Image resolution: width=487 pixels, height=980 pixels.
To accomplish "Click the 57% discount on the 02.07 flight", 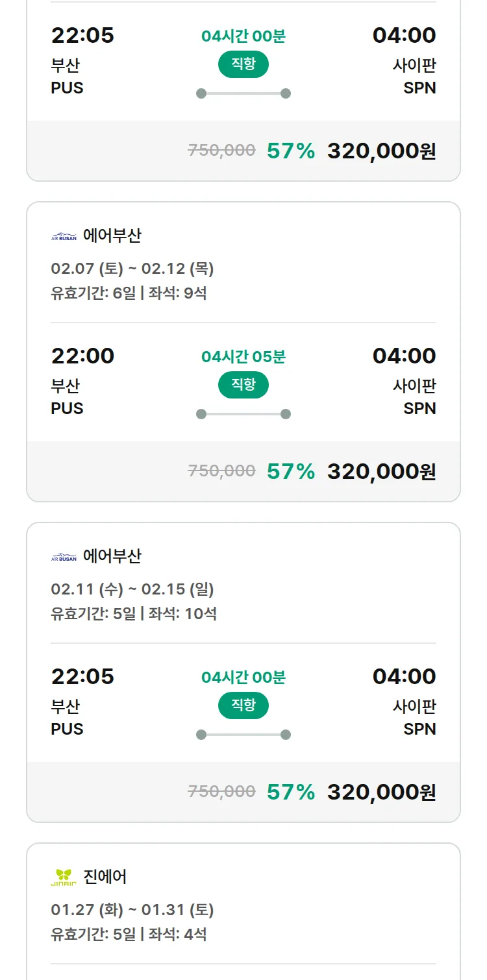I will (x=290, y=472).
